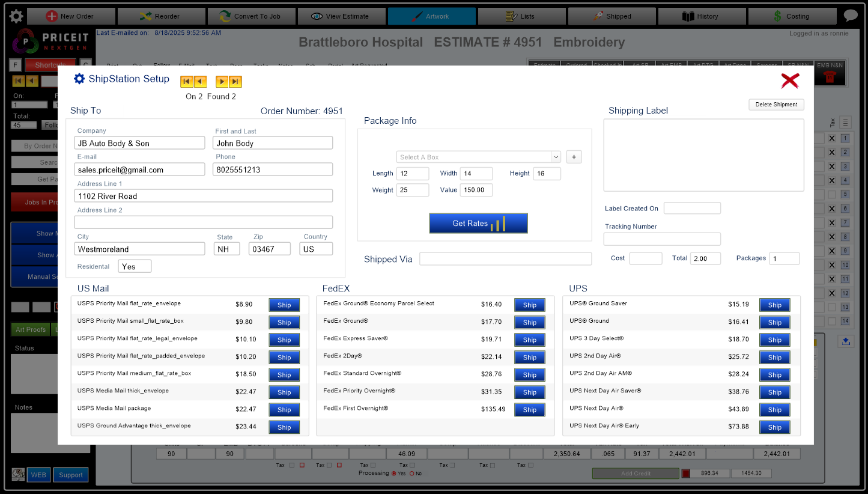Open the Lists toolbar button
This screenshot has height=494, width=868.
point(521,16)
